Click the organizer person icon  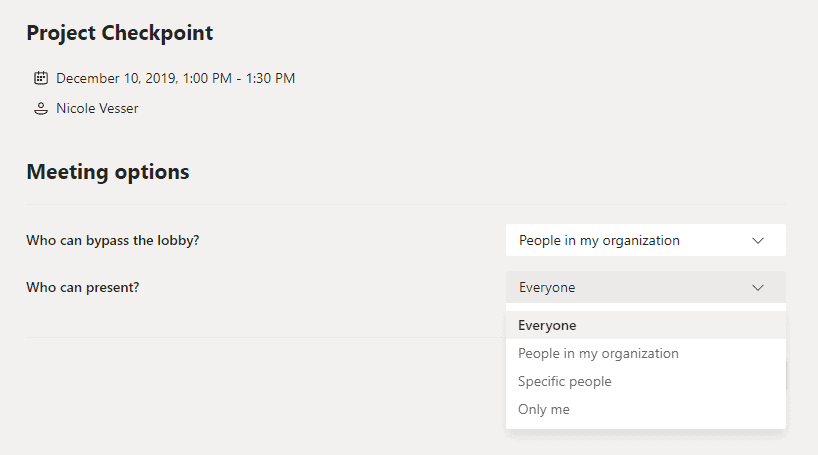[41, 109]
